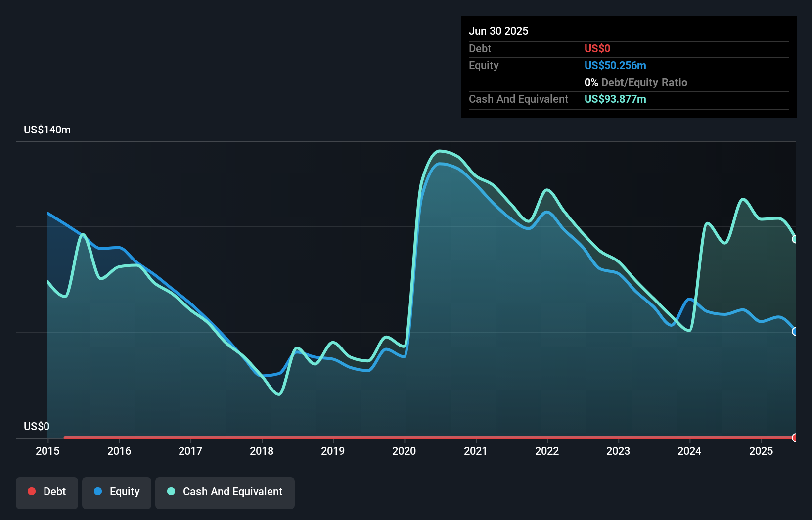The height and width of the screenshot is (520, 812).
Task: Toggle the Equity series visibility
Action: coord(116,492)
